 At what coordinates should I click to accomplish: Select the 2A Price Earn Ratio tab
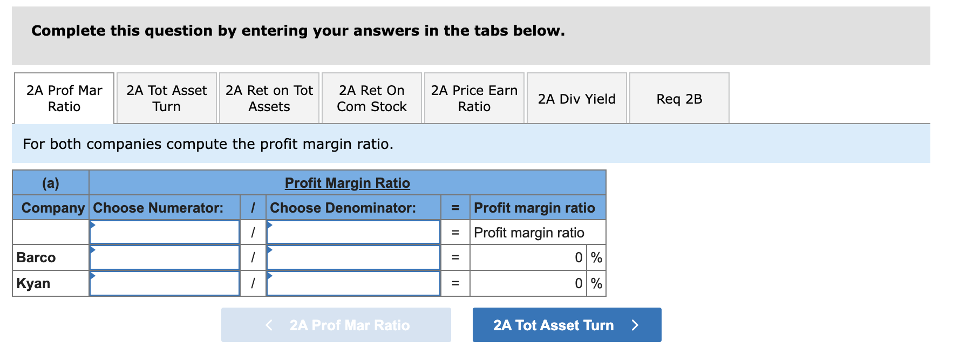click(474, 98)
